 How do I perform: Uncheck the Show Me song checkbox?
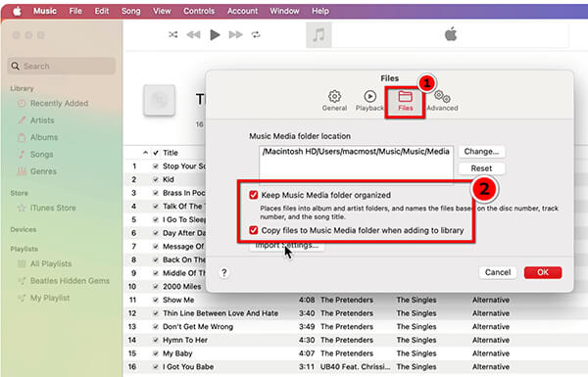pyautogui.click(x=156, y=300)
